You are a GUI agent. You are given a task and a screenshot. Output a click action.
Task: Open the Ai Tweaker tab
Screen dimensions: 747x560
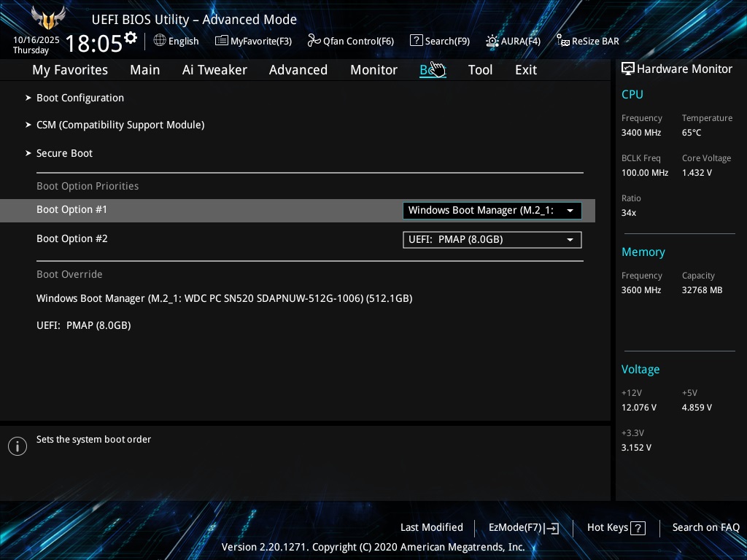click(214, 70)
